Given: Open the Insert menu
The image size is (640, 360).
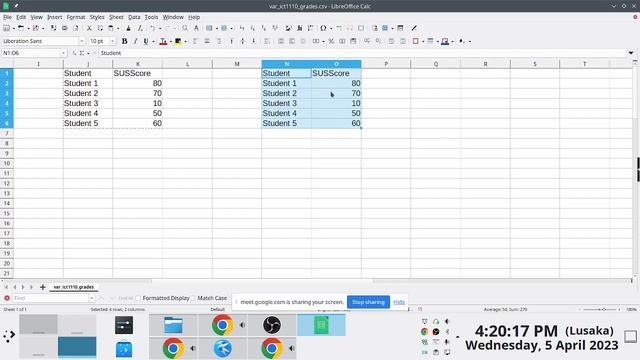Looking at the screenshot, I should [x=55, y=17].
